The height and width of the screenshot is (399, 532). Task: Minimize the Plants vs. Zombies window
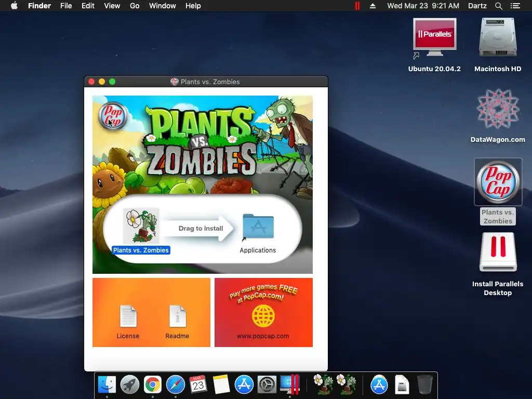click(x=102, y=82)
